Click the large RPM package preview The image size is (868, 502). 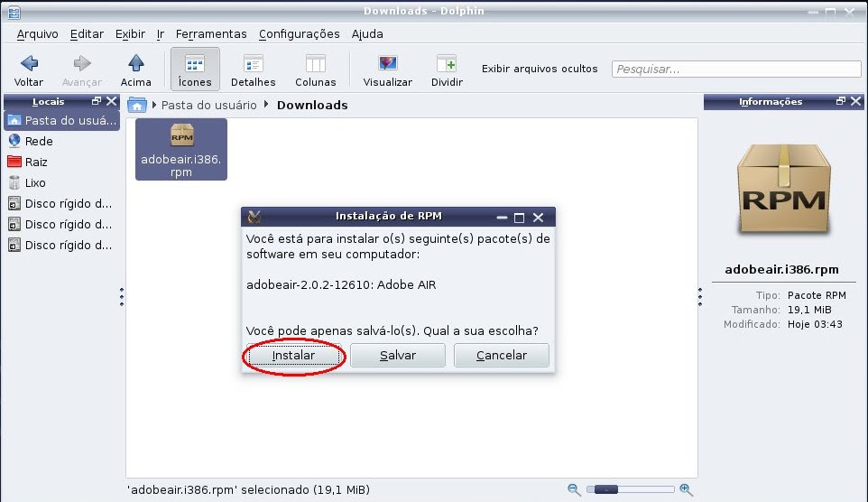(x=784, y=190)
